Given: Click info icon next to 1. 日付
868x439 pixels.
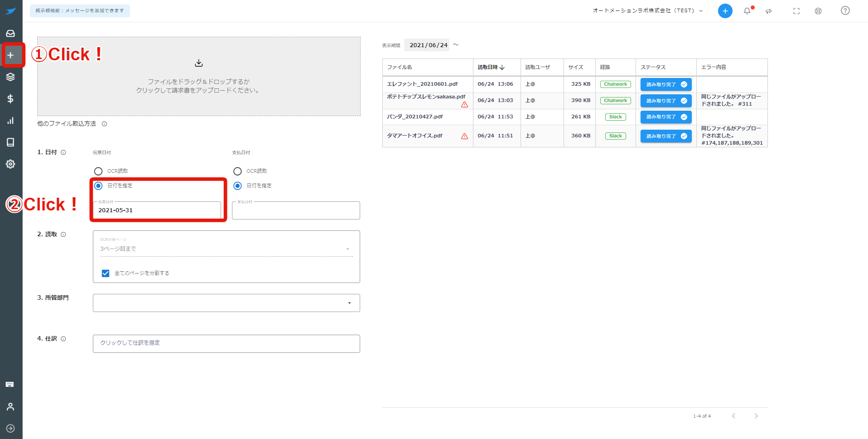Looking at the screenshot, I should coord(63,152).
